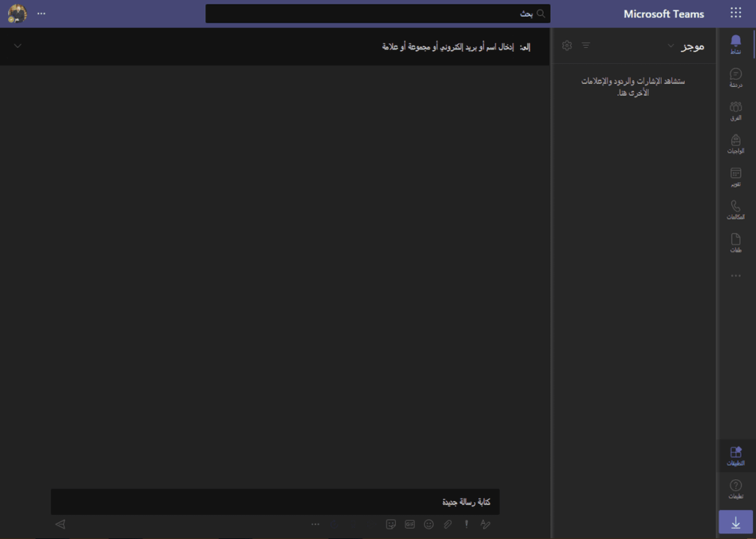Collapse the new message area with the chevron

coord(16,46)
